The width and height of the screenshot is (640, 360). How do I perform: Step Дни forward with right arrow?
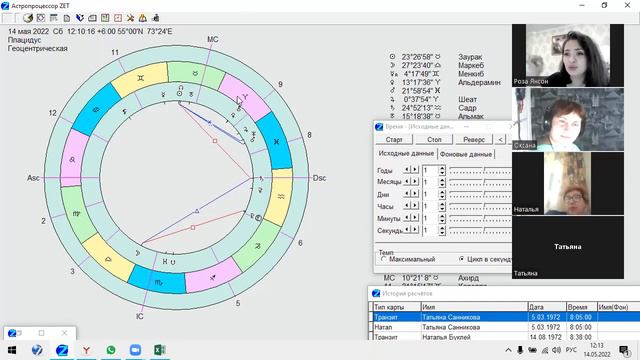[x=415, y=193]
